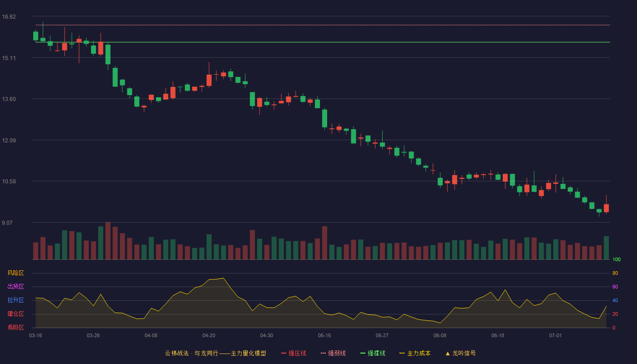The image size is (637, 364).
Task: Select the 风险区 zone label
Action: (15, 273)
